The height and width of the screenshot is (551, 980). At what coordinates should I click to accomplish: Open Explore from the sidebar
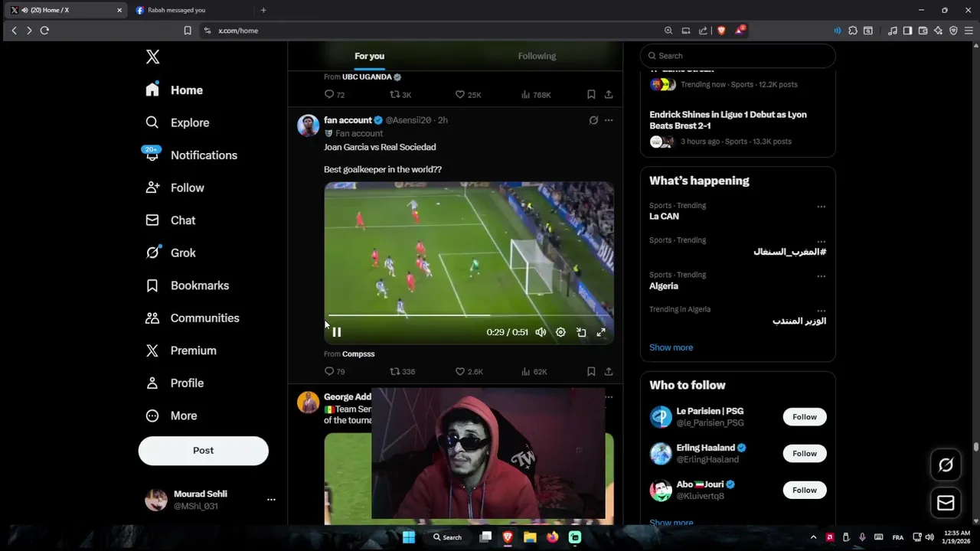coord(178,122)
